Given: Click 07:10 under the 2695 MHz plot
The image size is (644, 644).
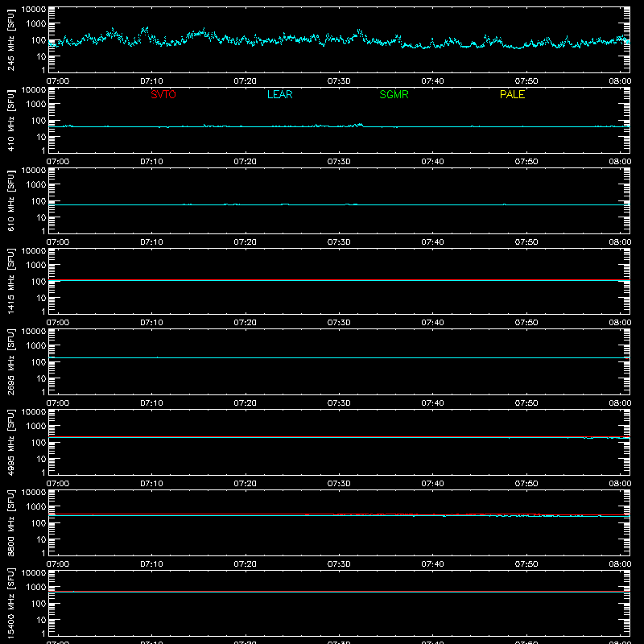Looking at the screenshot, I should 151,403.
